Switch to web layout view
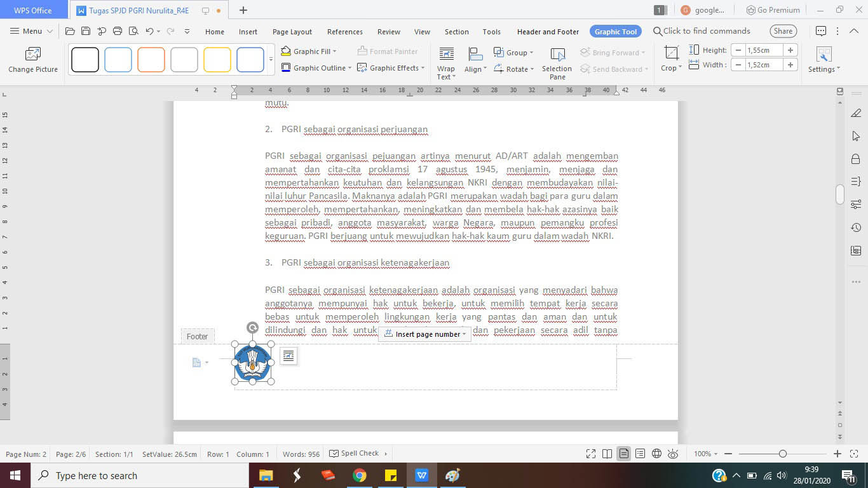 point(656,453)
